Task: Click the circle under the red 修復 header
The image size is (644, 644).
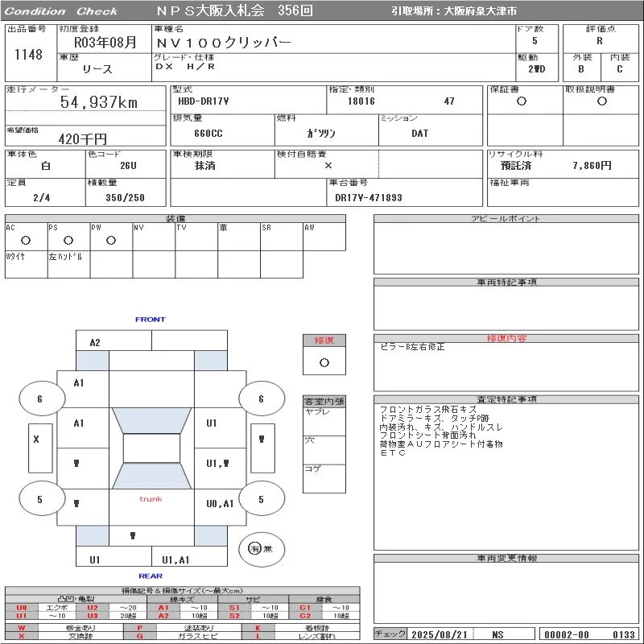Action: tap(324, 362)
